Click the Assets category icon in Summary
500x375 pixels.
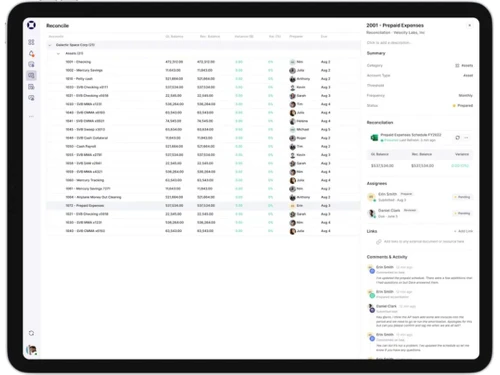(x=457, y=66)
